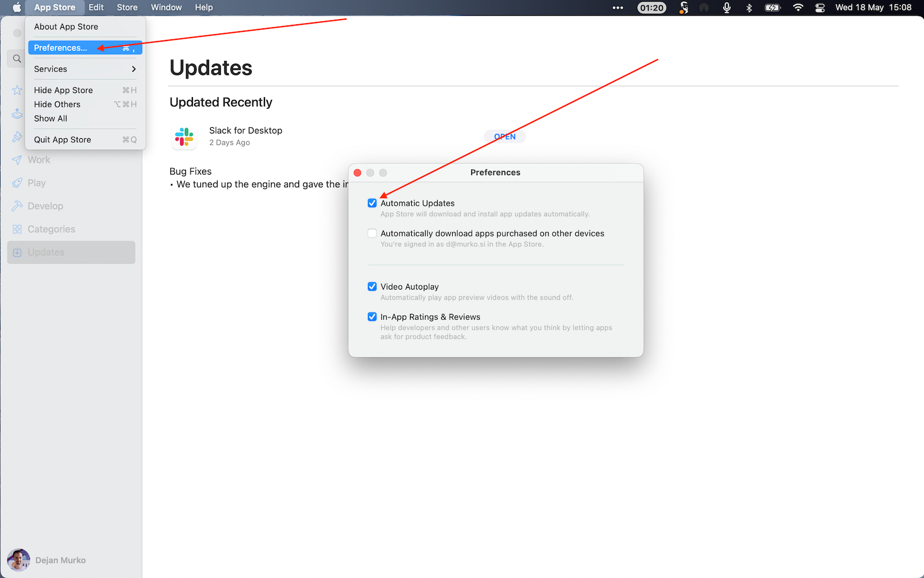Click the Slack for Desktop app icon
Screen dimensions: 924x578
pos(184,136)
